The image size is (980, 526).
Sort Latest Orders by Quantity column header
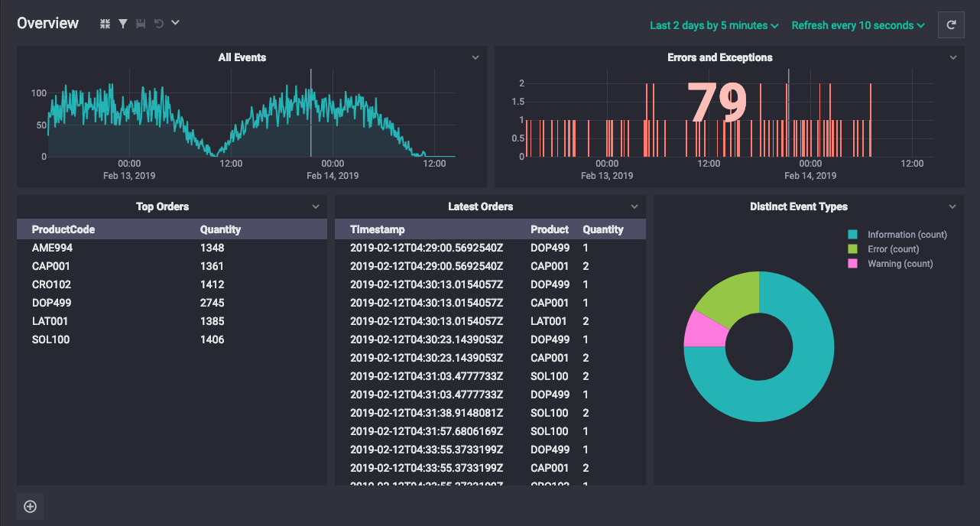coord(603,229)
